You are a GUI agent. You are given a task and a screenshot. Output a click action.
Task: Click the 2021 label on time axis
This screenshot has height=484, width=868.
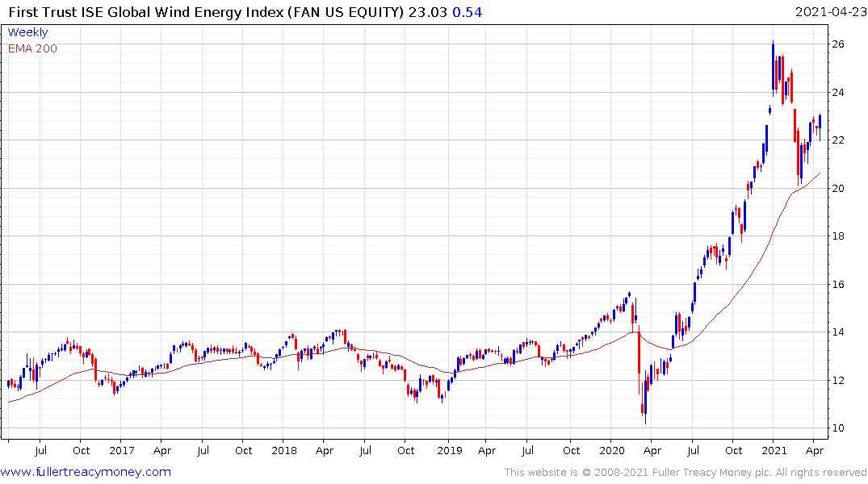click(774, 451)
